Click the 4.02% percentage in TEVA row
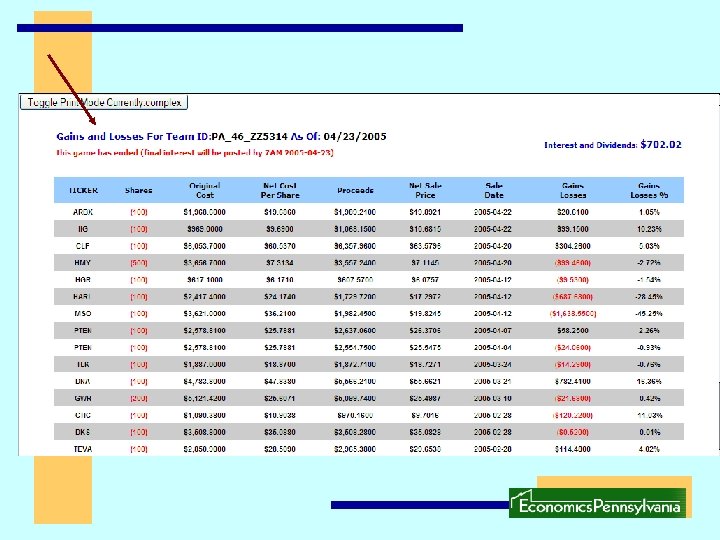This screenshot has height=540, width=720. [649, 449]
